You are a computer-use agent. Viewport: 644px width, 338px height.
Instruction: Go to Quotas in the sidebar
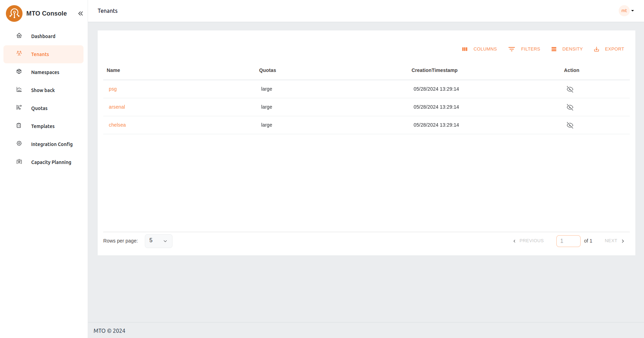pos(39,108)
